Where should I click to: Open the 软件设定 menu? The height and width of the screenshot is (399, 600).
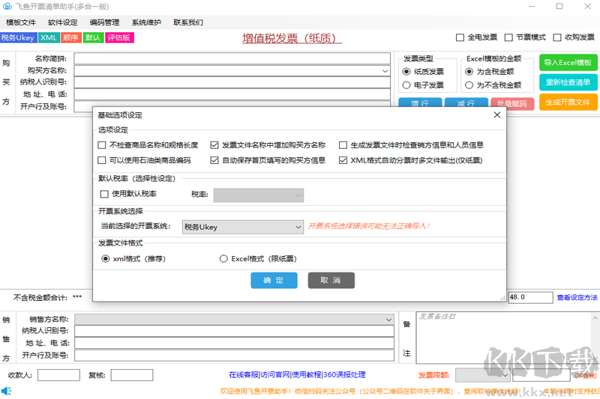(x=63, y=23)
